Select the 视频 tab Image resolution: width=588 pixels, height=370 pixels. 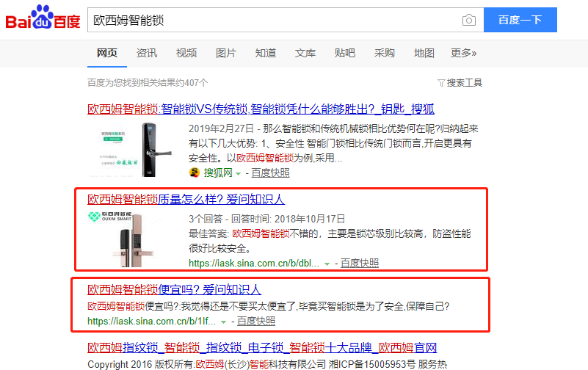(x=186, y=53)
